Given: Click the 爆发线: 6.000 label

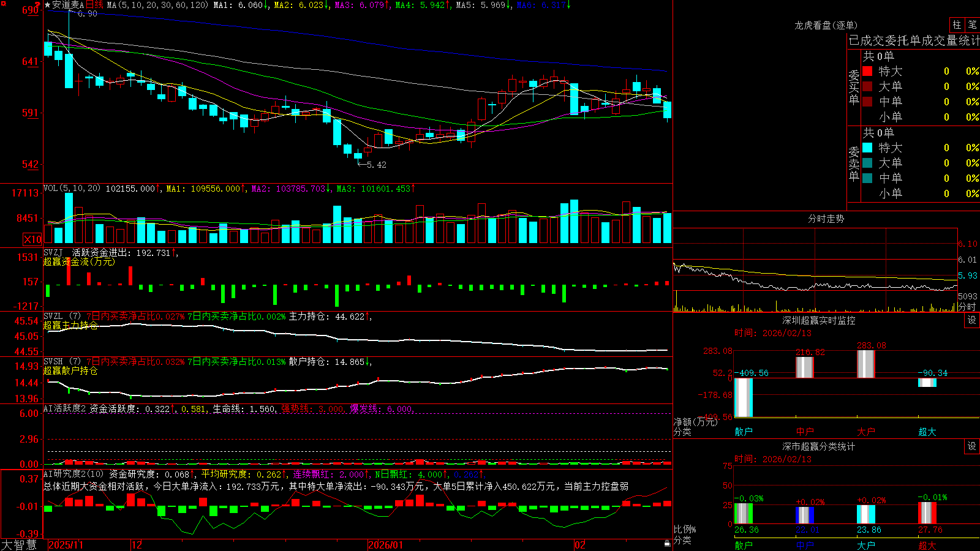Looking at the screenshot, I should pyautogui.click(x=381, y=408).
